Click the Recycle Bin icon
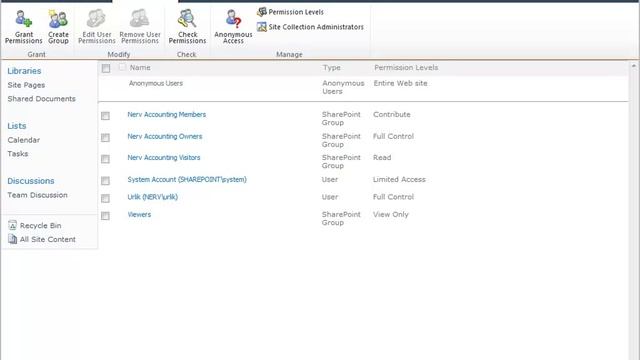Viewport: 640px width, 360px height. point(13,225)
